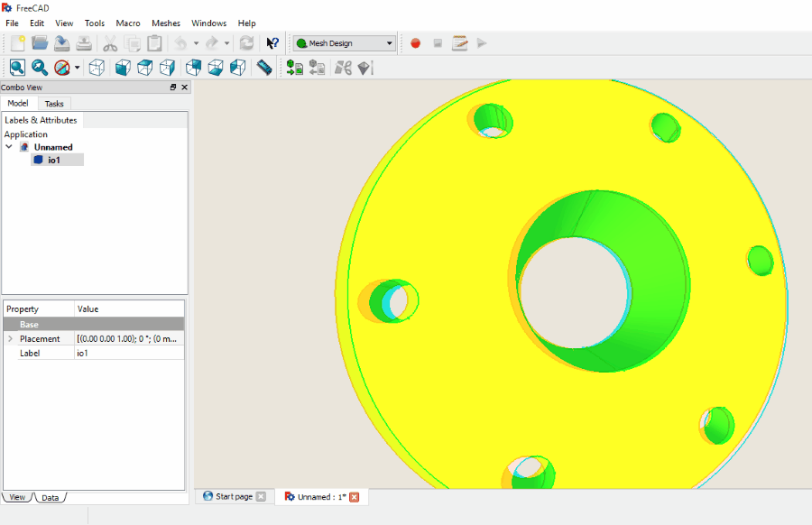Click the Cut scissors icon
Screen dimensions: 812x525
[x=110, y=43]
